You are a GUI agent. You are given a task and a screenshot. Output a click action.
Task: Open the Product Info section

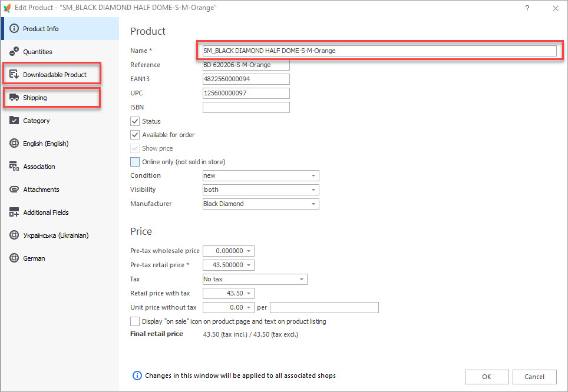pos(60,29)
